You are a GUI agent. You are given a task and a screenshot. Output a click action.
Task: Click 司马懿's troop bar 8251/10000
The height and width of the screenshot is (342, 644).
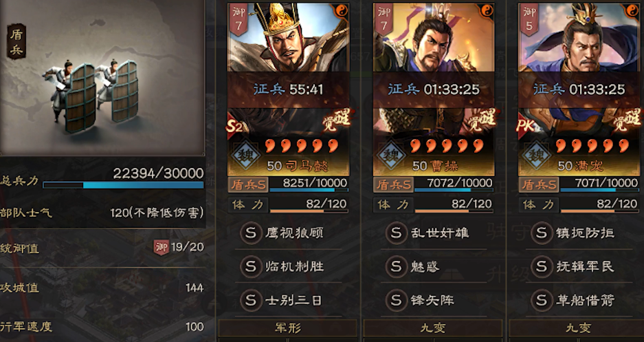click(309, 190)
